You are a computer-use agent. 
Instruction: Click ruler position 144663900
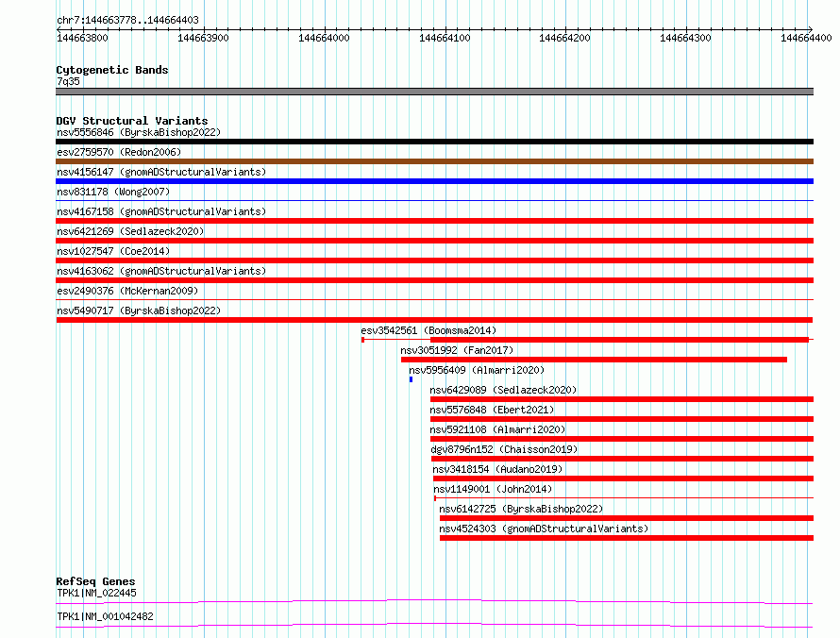tap(203, 38)
